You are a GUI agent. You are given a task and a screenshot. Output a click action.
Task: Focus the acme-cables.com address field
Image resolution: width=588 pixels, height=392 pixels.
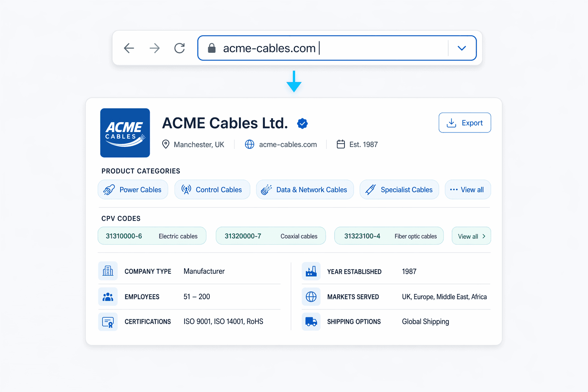point(337,48)
